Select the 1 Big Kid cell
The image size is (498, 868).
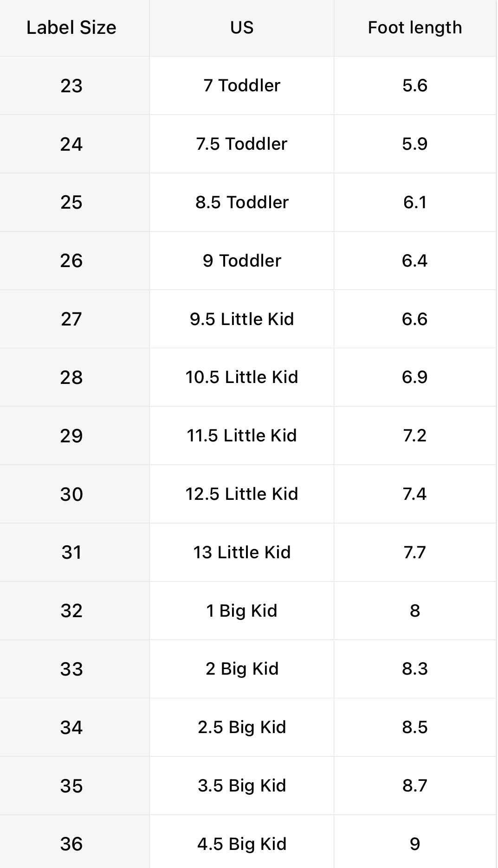click(x=242, y=611)
